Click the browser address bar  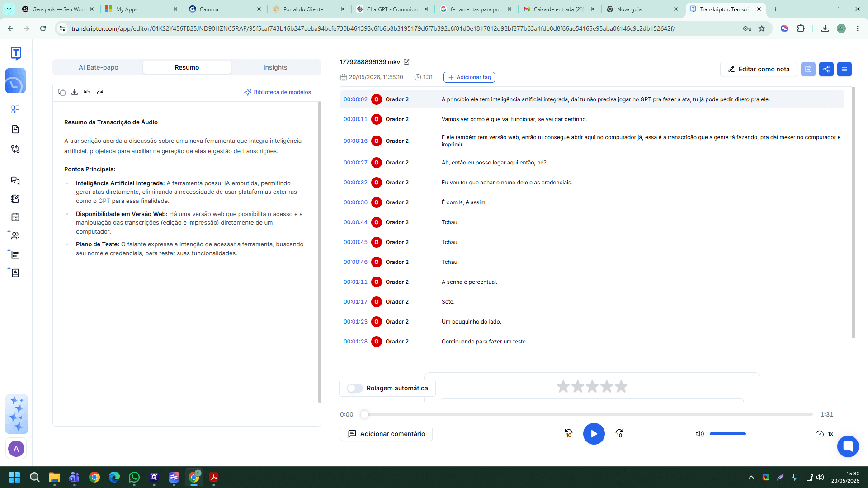(373, 28)
